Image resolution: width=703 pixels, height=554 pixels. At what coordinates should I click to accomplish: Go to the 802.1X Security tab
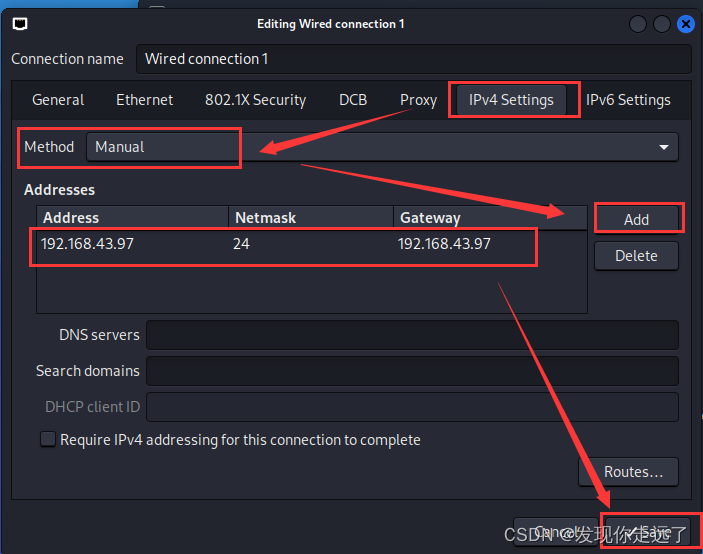pyautogui.click(x=256, y=100)
